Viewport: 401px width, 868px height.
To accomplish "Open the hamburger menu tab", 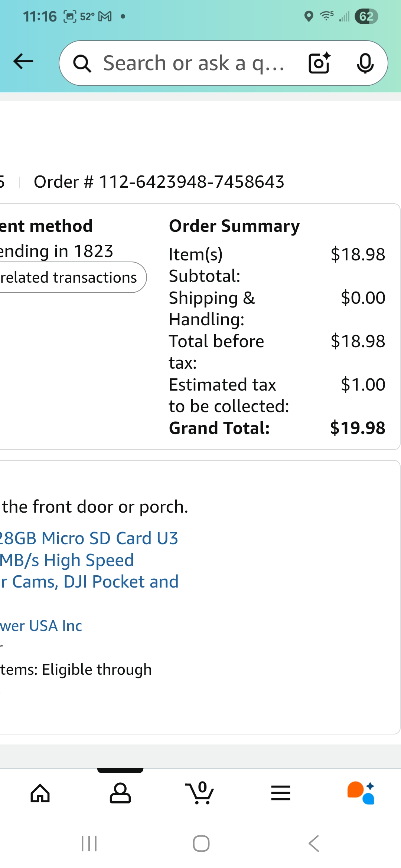I will (281, 793).
